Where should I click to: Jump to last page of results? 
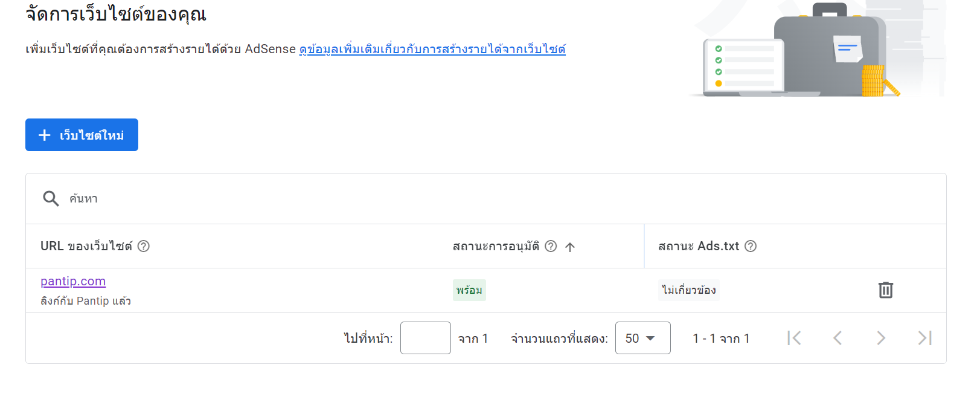[924, 338]
